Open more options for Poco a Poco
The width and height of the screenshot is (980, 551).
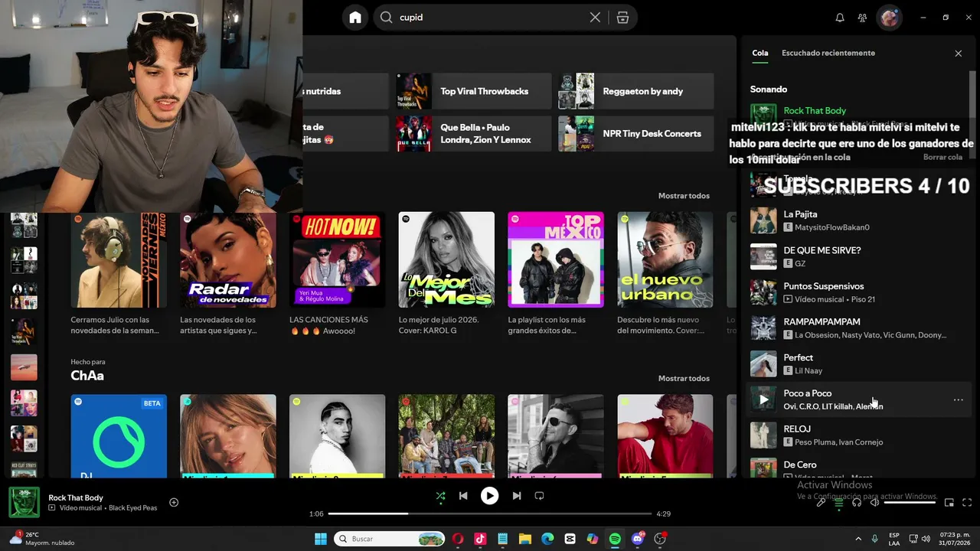coord(958,399)
